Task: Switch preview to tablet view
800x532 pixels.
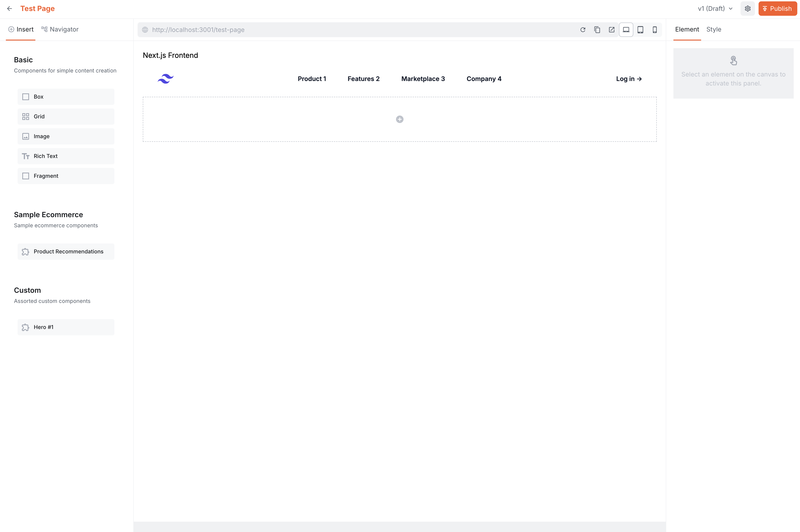Action: click(x=640, y=29)
